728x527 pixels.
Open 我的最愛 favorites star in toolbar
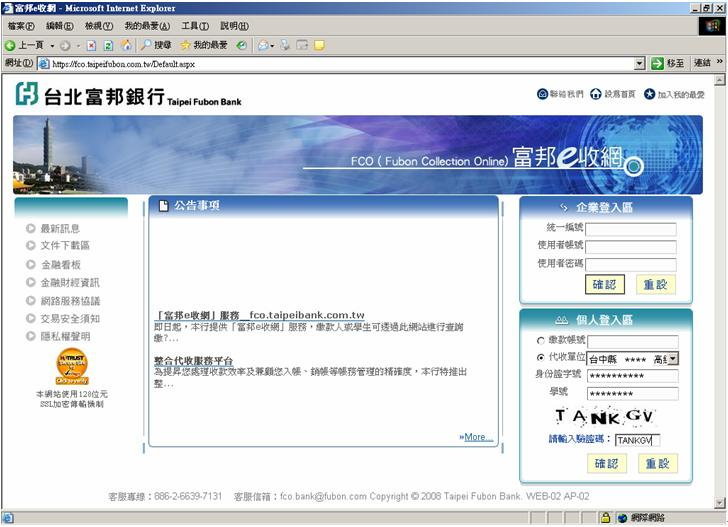coord(204,45)
